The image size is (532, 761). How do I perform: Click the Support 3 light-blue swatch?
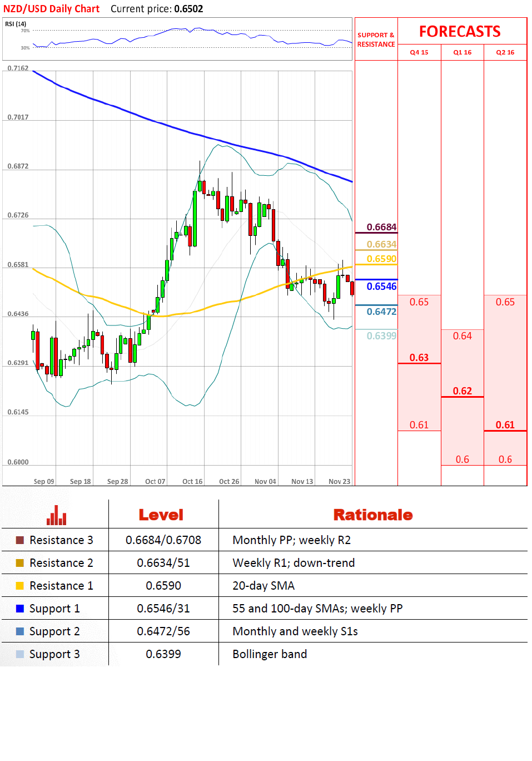20,654
